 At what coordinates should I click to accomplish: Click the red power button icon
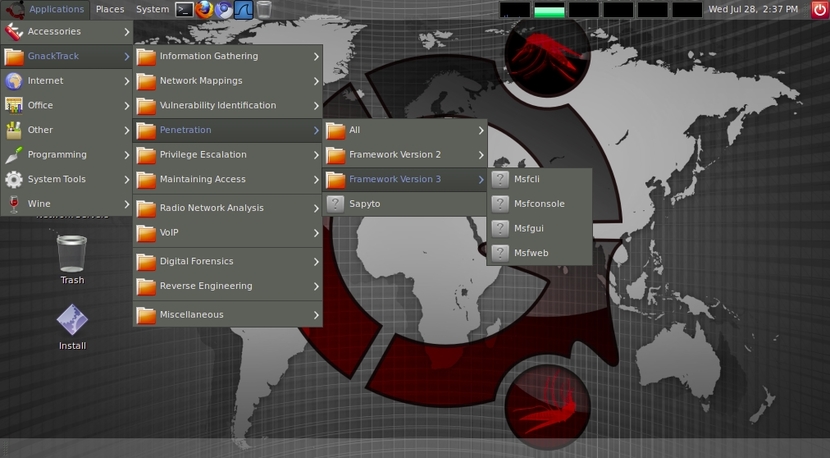[x=820, y=10]
